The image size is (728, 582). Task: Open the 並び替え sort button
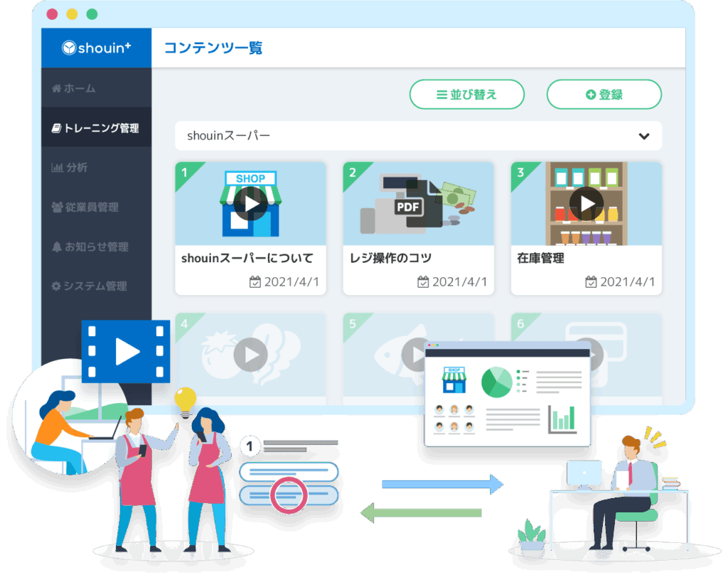pyautogui.click(x=466, y=95)
